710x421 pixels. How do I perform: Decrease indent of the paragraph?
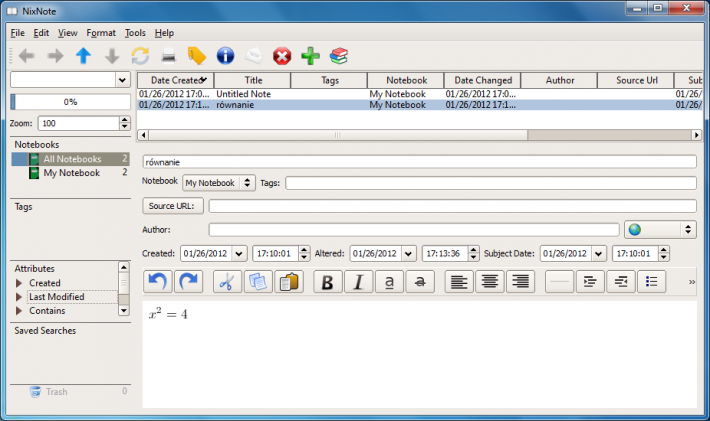coord(621,282)
